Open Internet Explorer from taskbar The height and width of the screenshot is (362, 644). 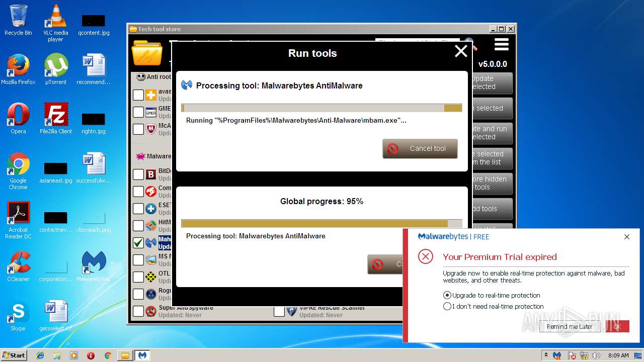40,355
